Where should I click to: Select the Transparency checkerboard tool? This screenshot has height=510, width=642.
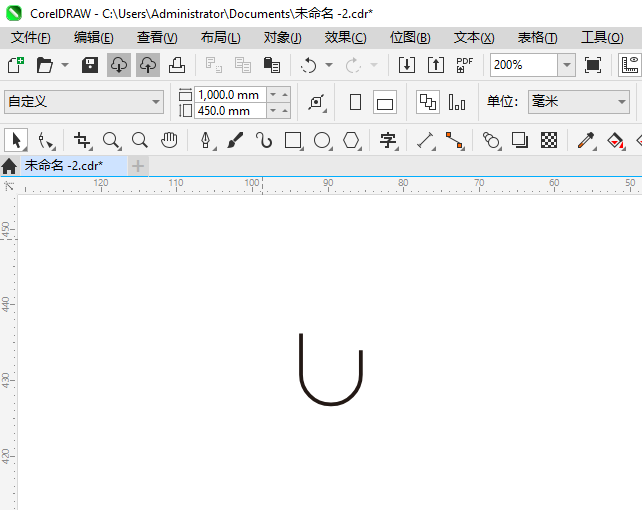(x=549, y=140)
